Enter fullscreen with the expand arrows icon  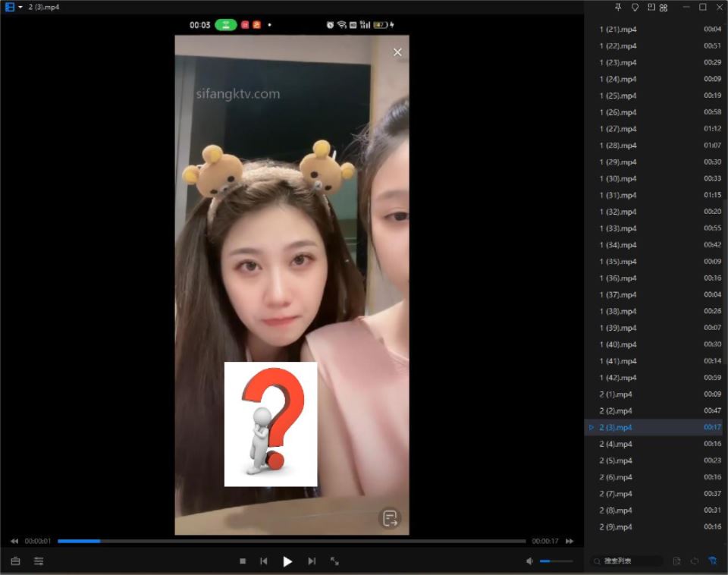pos(334,561)
